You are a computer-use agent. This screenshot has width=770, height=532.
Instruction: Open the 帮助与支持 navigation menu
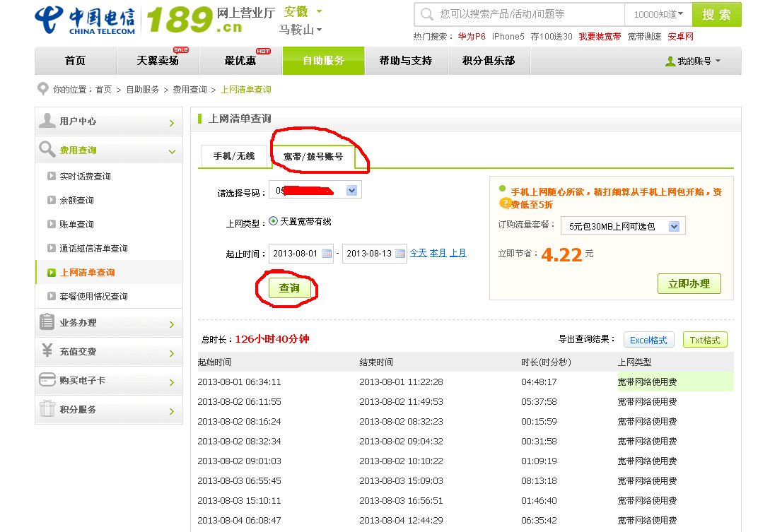pyautogui.click(x=405, y=61)
